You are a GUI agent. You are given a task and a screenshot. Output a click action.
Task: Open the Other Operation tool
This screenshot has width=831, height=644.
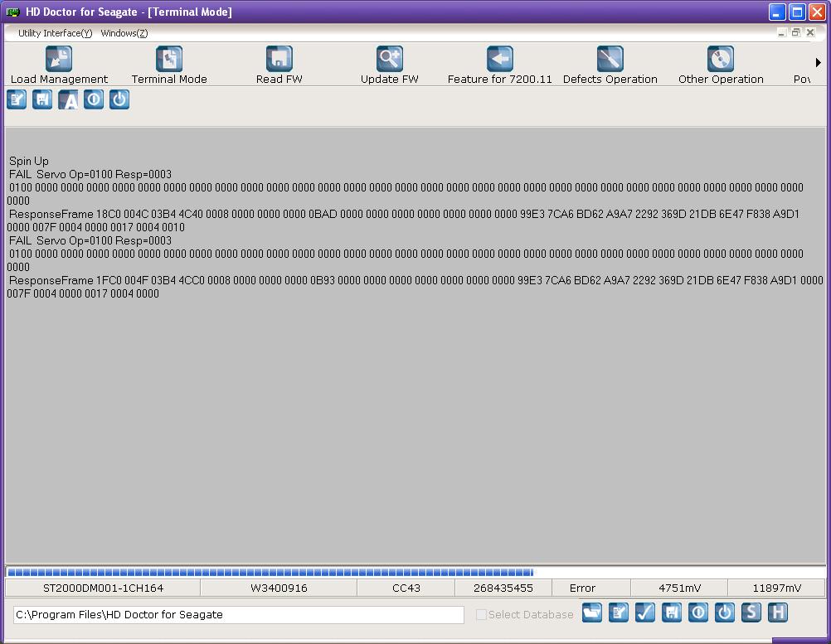coord(721,65)
